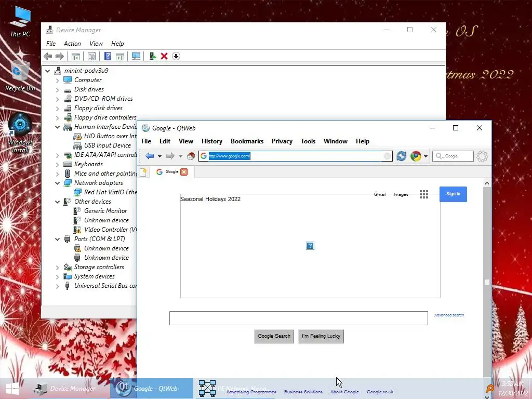Click the Windows Start button
532x399 pixels.
[12, 389]
